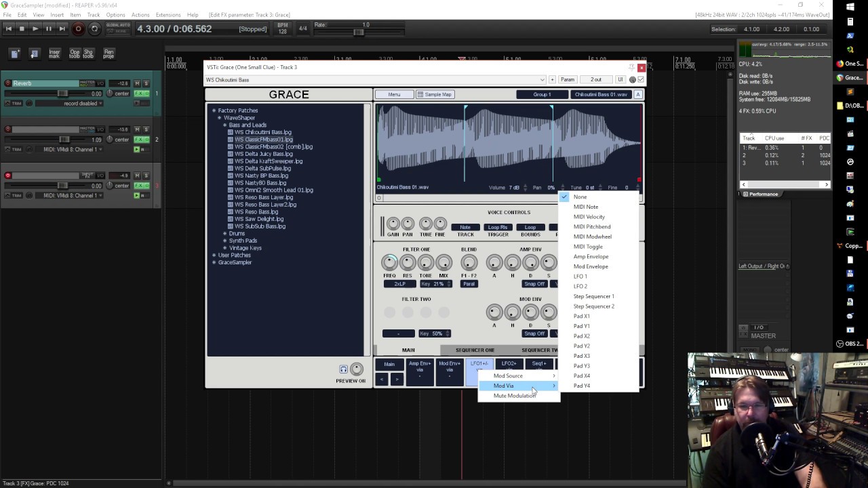Click the Group 1 selector
The height and width of the screenshot is (488, 868).
(542, 94)
